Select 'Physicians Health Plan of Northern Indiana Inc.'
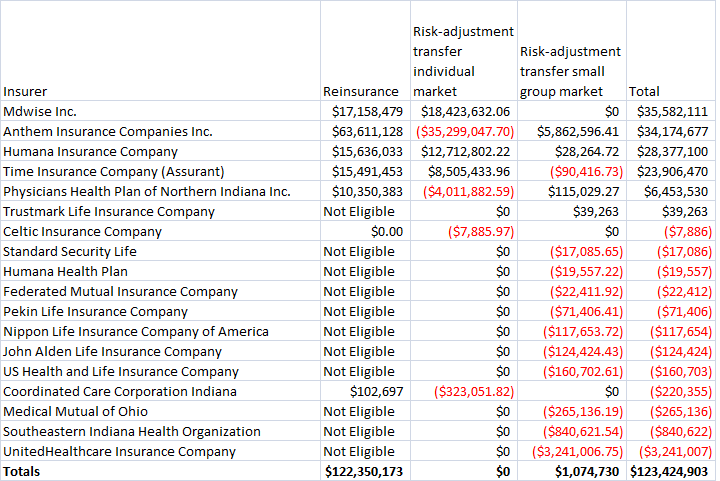 coord(160,191)
